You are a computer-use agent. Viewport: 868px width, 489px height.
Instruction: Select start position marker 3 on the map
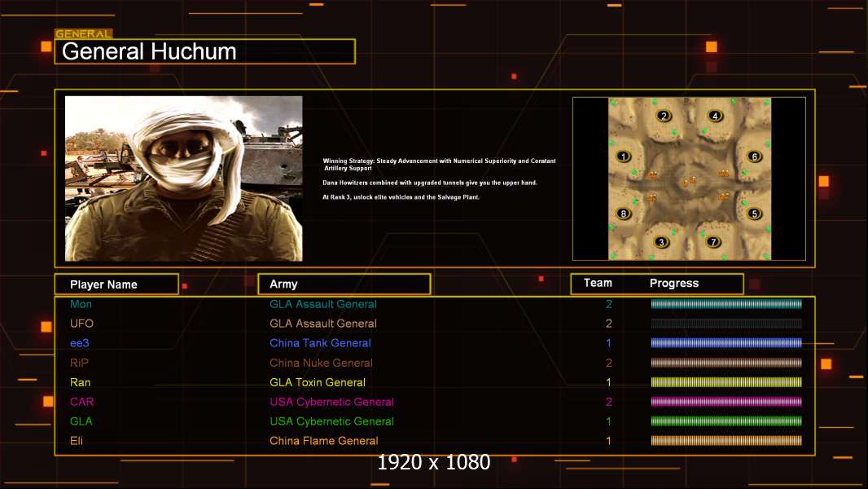(x=661, y=242)
